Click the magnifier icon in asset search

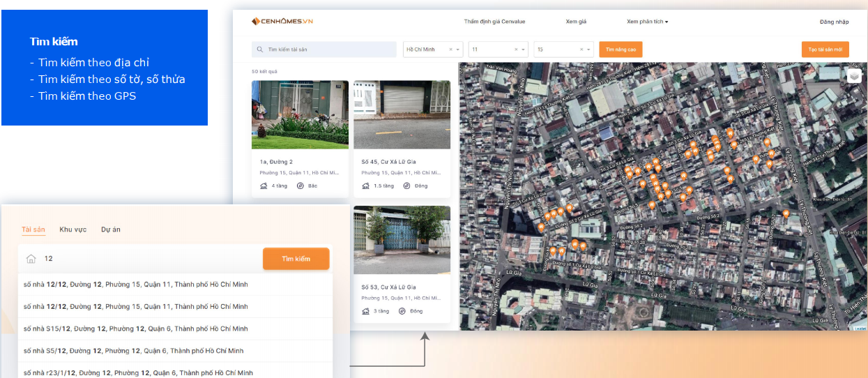click(x=260, y=50)
